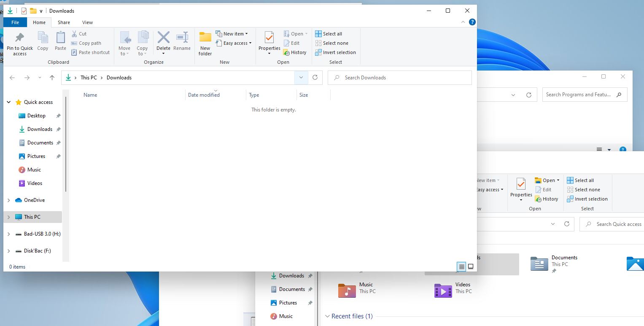Minimize the ribbon with chevron
This screenshot has height=326, width=644.
coord(463,22)
